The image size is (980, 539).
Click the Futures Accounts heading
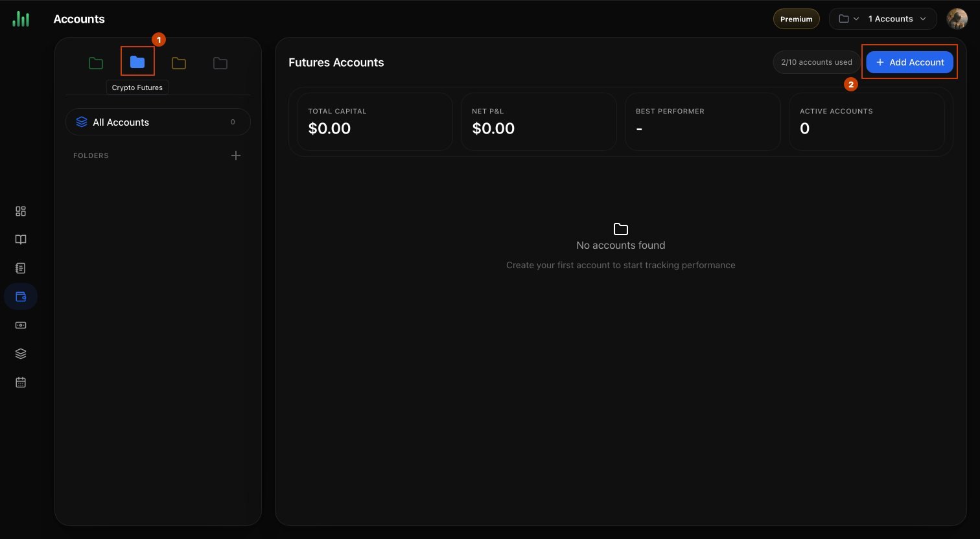[x=336, y=62]
